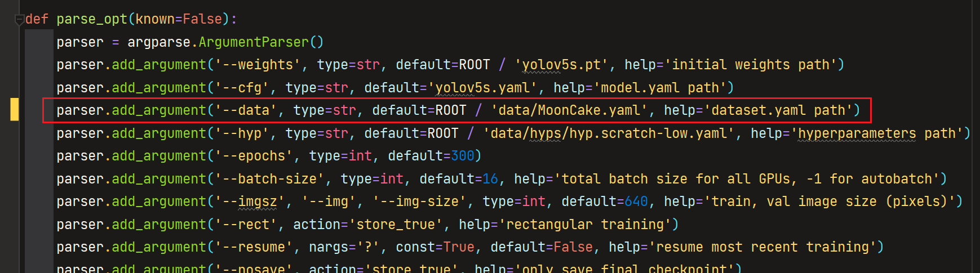Screen dimensions: 980x273
Task: Click 'train, val image size (pixels)' help text
Action: [x=830, y=202]
